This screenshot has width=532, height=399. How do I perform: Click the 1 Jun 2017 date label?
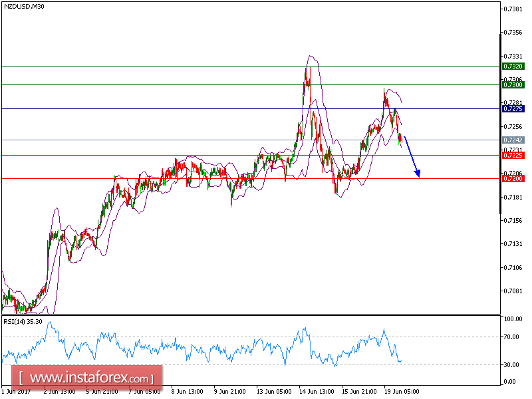click(x=16, y=392)
